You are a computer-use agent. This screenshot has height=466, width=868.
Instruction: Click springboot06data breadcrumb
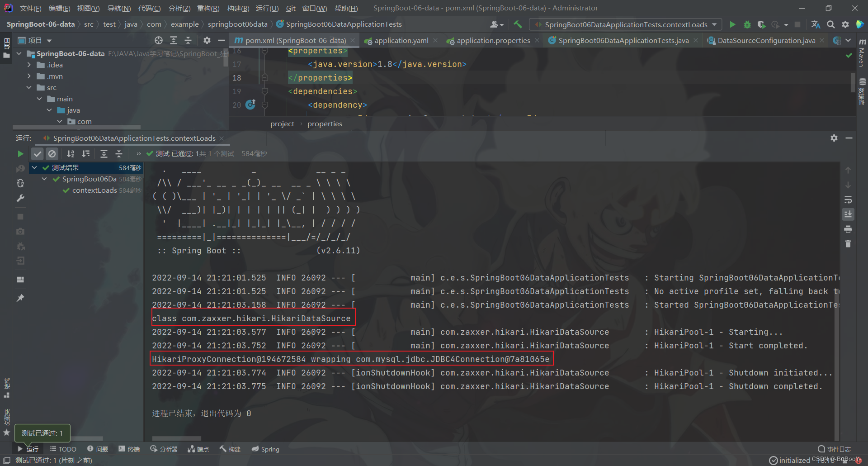click(238, 24)
